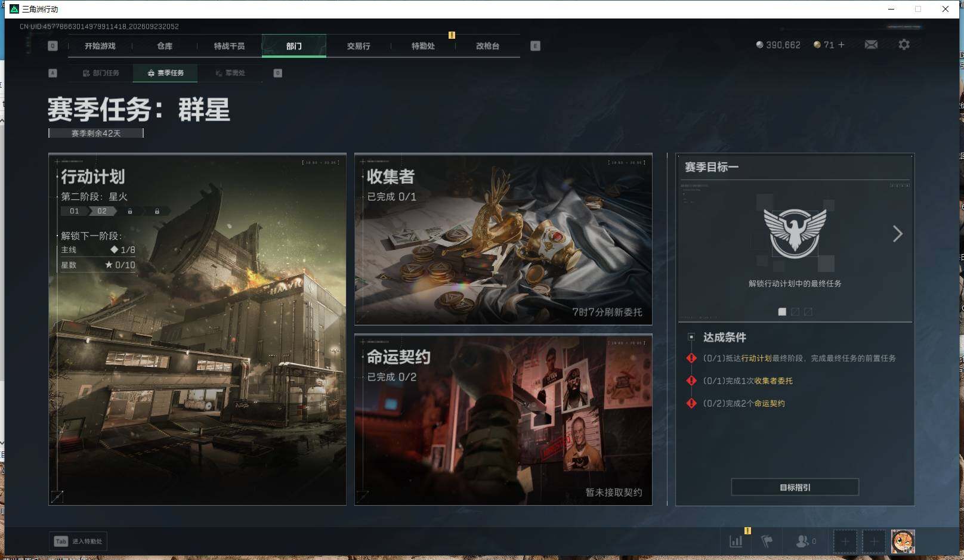The image size is (964, 560).
Task: Select stage 01 in 行动计划
Action: [75, 211]
